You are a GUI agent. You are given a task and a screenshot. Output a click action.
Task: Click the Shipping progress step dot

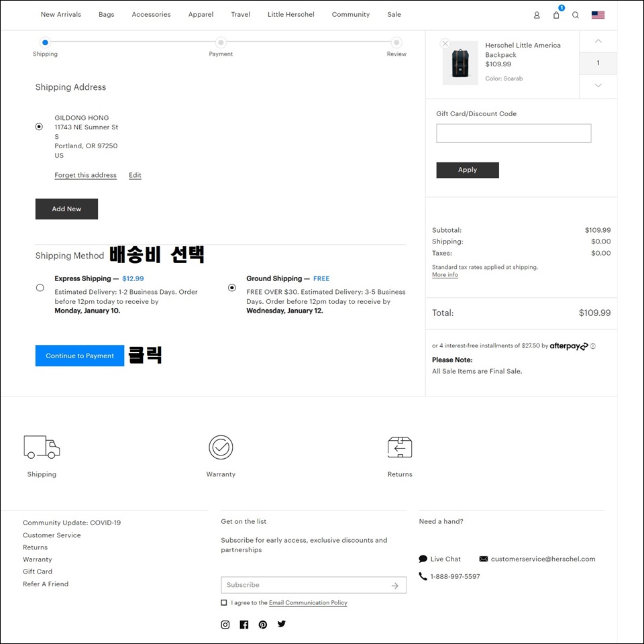pos(45,42)
